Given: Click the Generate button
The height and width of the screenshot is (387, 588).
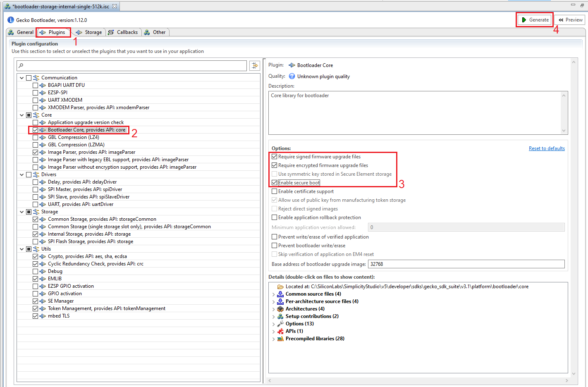Looking at the screenshot, I should (534, 19).
